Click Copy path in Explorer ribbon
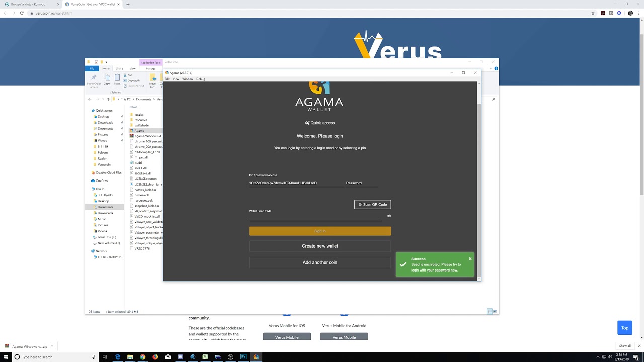Viewport: 644px width, 362px height. [132, 80]
